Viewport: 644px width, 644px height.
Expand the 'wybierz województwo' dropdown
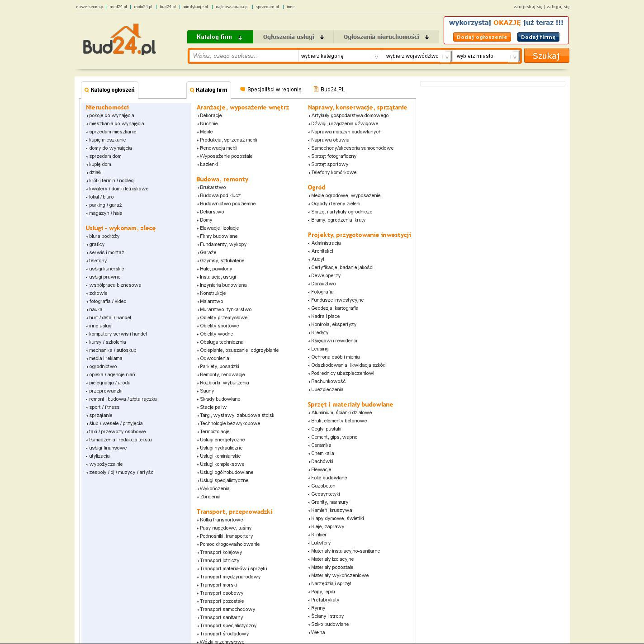coord(417,56)
